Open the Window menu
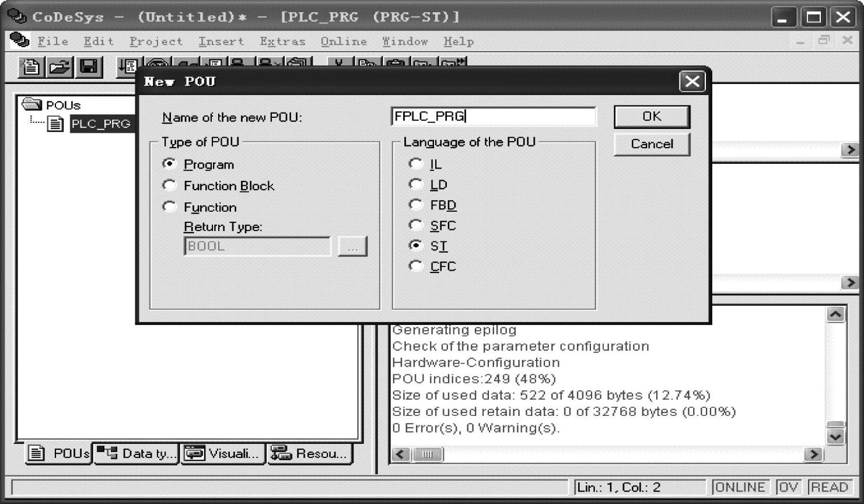This screenshot has height=504, width=864. click(405, 41)
